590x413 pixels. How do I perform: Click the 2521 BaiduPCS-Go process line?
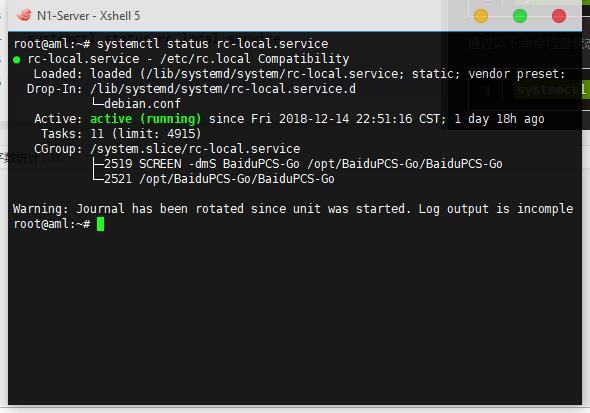(219, 179)
